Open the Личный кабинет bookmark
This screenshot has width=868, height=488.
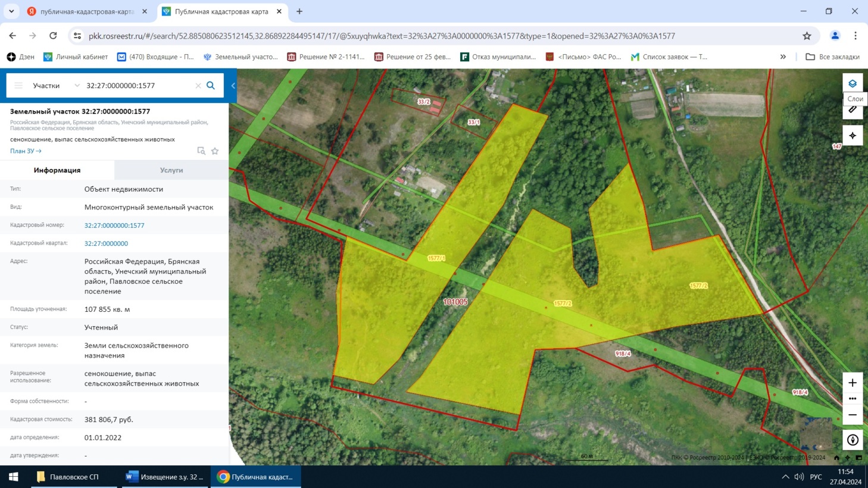76,57
